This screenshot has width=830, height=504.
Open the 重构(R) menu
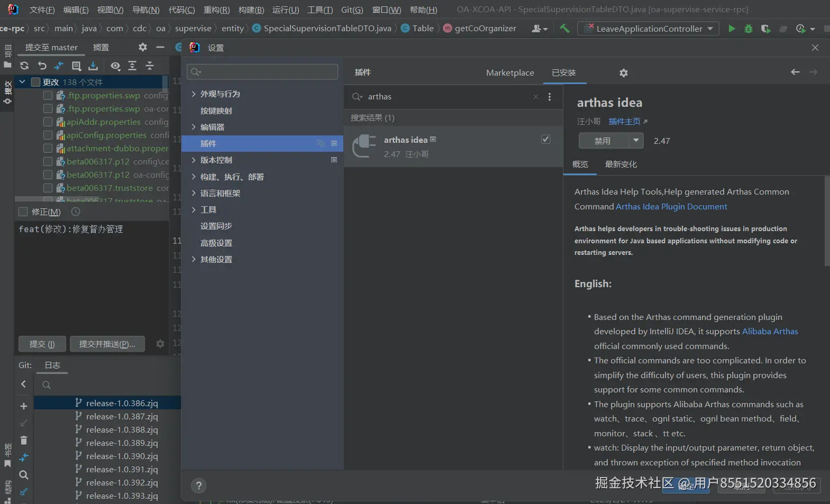217,10
